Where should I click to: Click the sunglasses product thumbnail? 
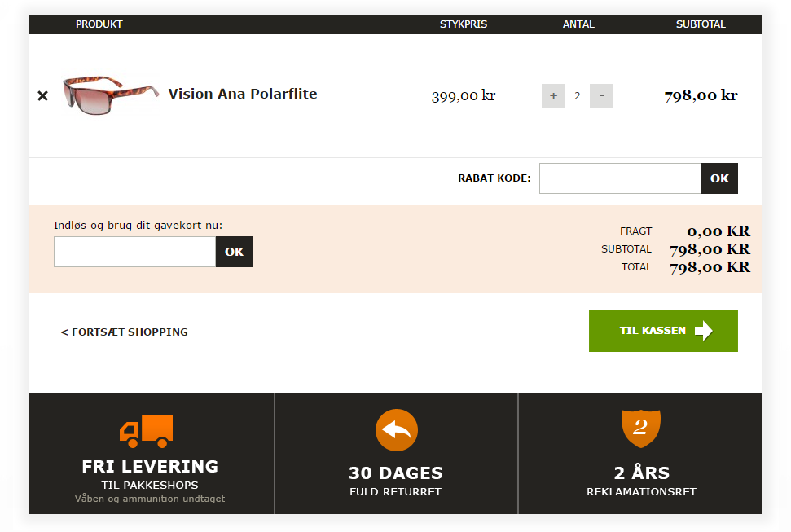coord(110,95)
